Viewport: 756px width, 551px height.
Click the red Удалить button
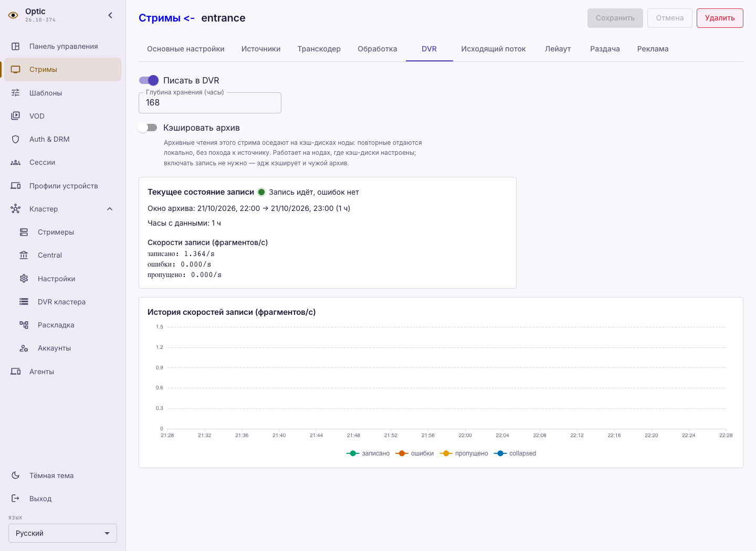point(720,18)
